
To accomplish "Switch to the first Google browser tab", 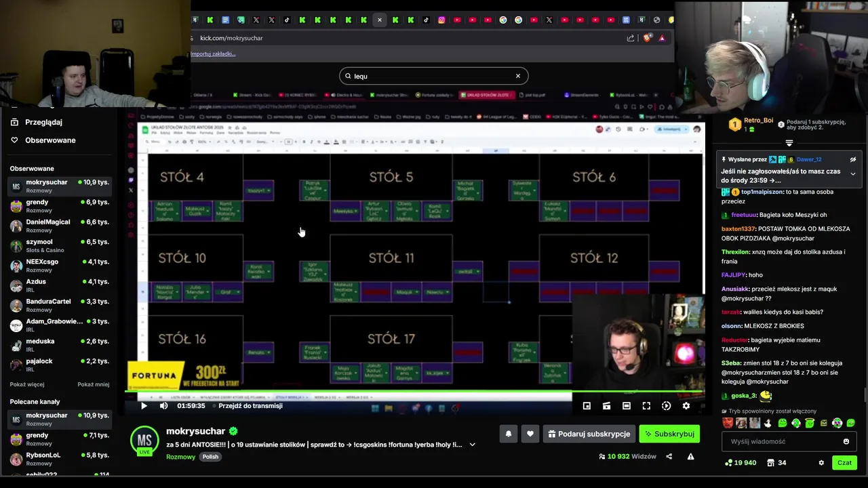I will pyautogui.click(x=503, y=20).
